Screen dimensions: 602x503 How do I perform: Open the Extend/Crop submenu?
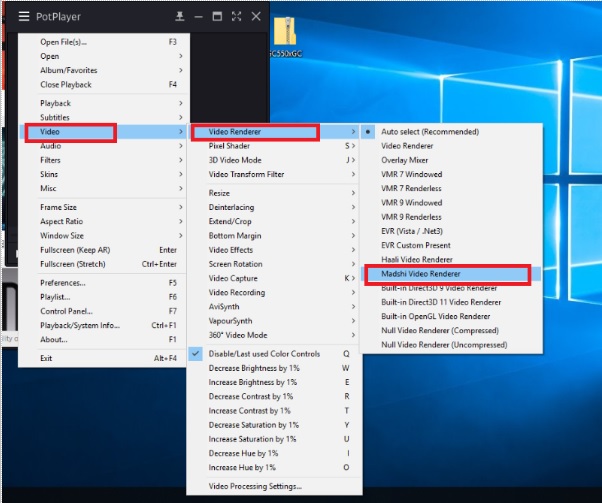click(275, 222)
